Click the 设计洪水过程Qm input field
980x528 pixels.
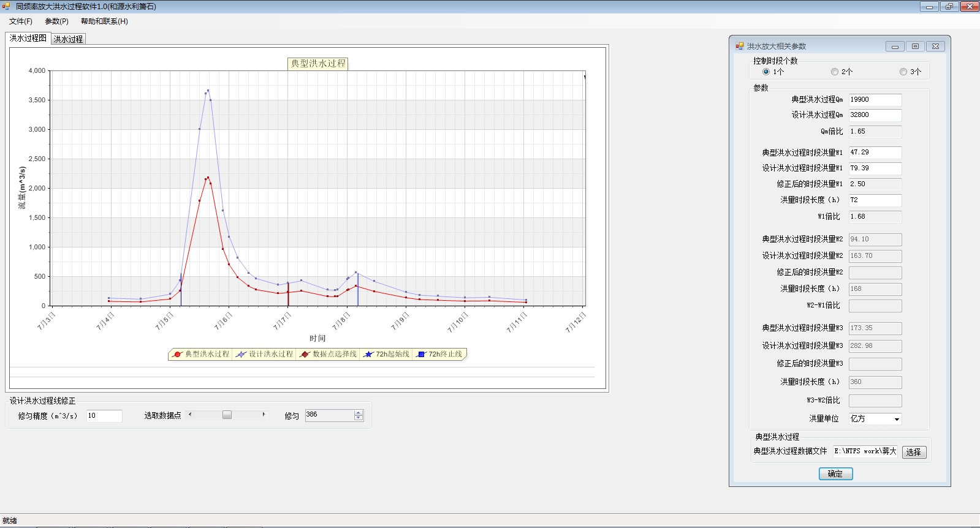875,115
